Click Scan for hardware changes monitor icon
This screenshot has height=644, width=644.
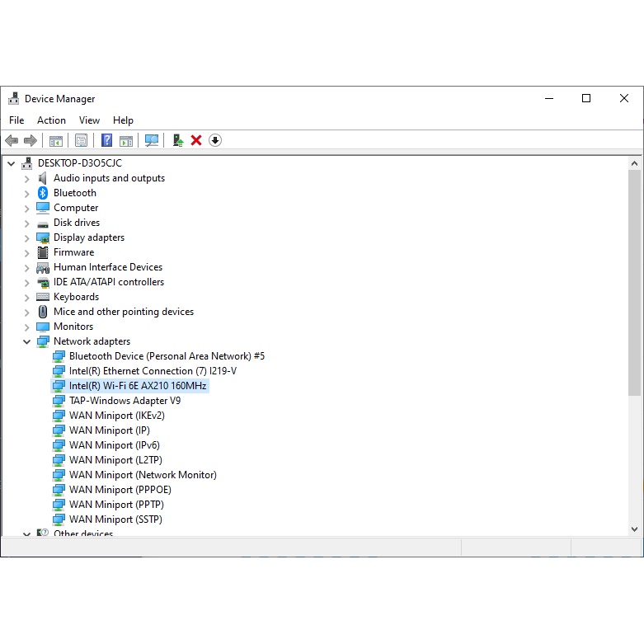[152, 140]
